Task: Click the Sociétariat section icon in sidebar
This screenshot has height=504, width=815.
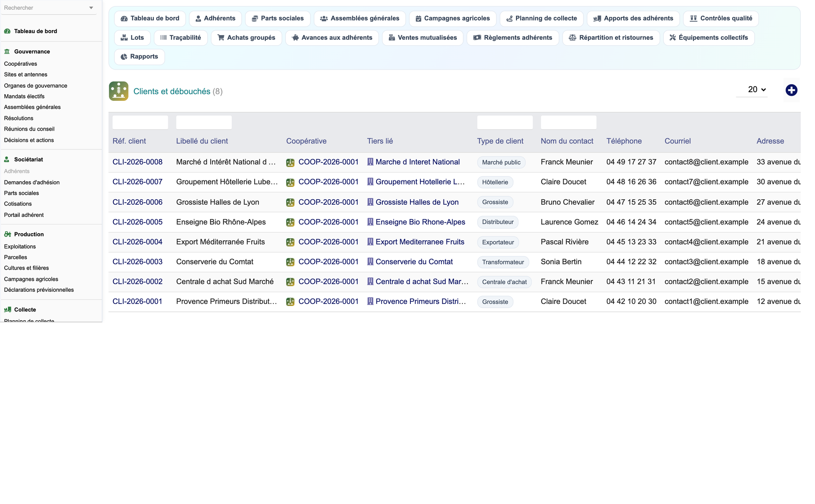Action: tap(7, 159)
